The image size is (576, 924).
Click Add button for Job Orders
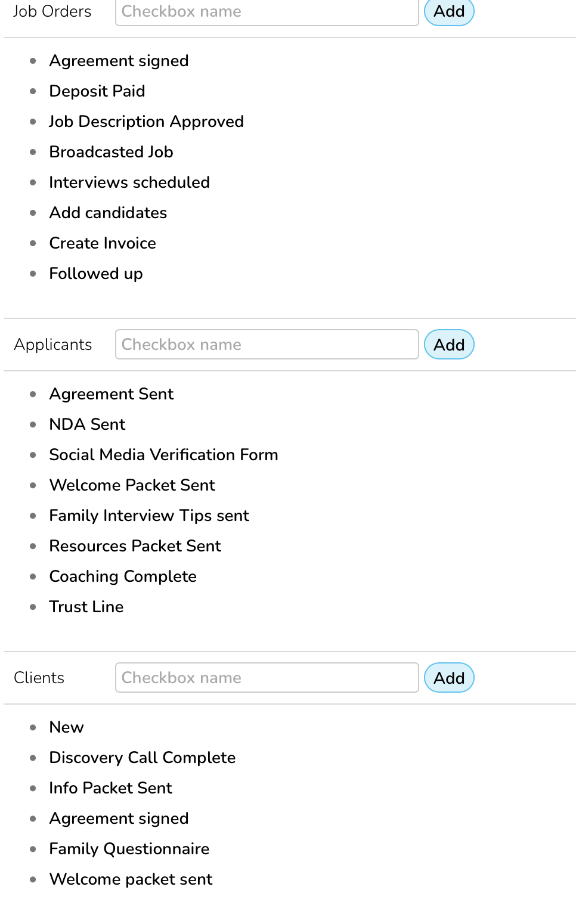point(448,12)
